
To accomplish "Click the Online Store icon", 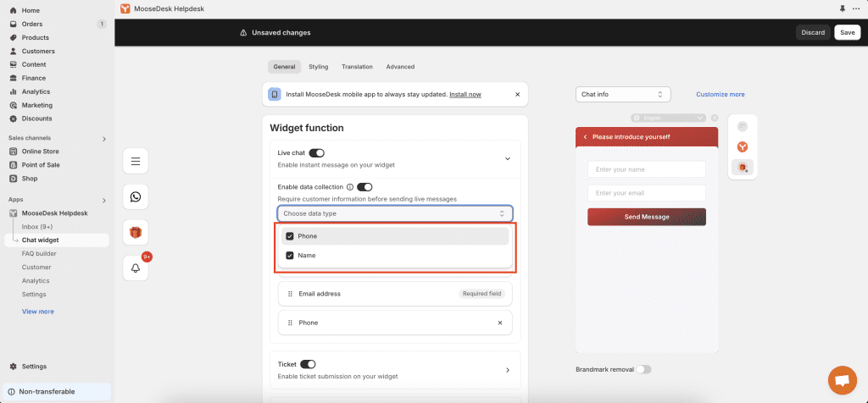I will point(14,152).
